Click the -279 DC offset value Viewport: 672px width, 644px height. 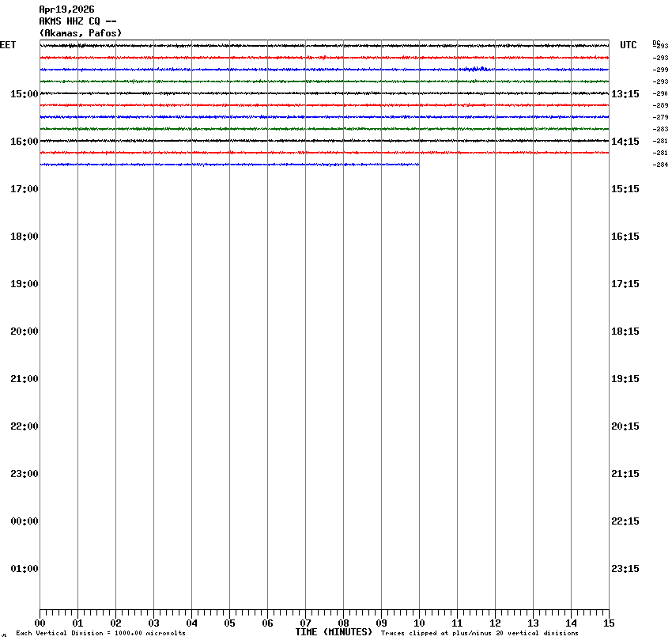point(660,117)
